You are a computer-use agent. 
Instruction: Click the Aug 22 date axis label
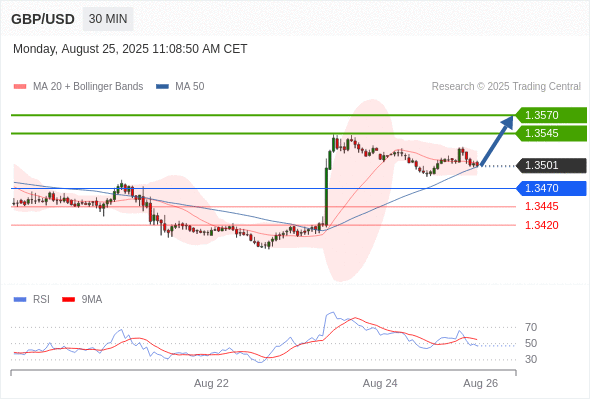[x=211, y=383]
